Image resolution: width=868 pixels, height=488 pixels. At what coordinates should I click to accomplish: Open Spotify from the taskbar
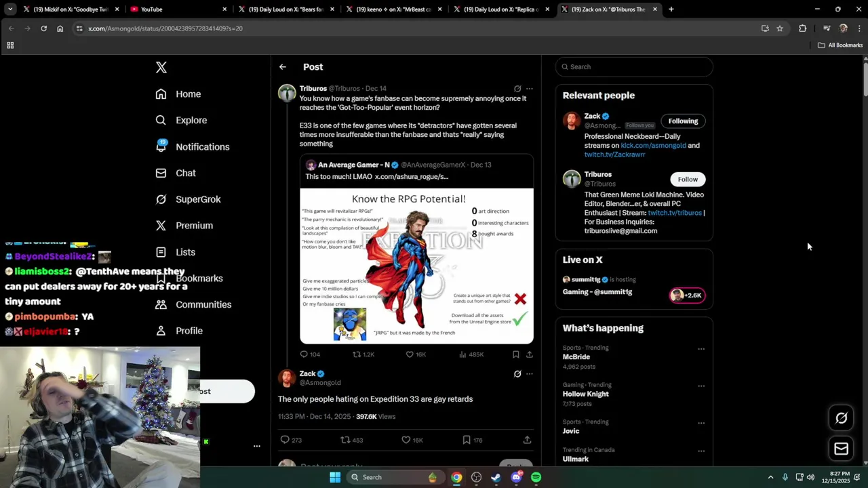click(536, 477)
